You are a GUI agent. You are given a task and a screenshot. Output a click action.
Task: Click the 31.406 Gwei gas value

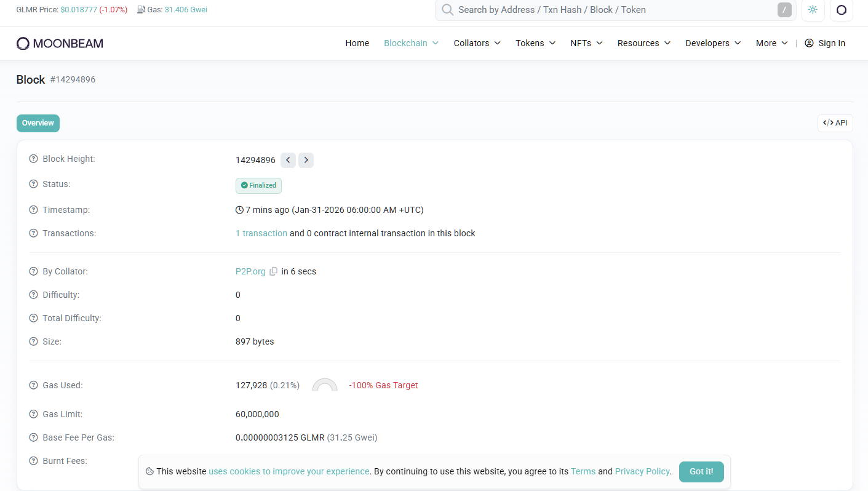(x=186, y=10)
